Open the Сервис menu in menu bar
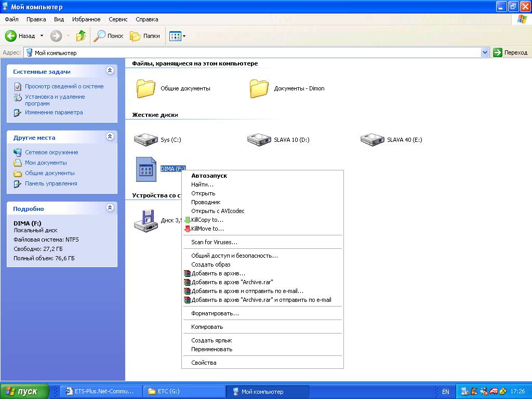Image resolution: width=532 pixels, height=399 pixels. tap(118, 19)
